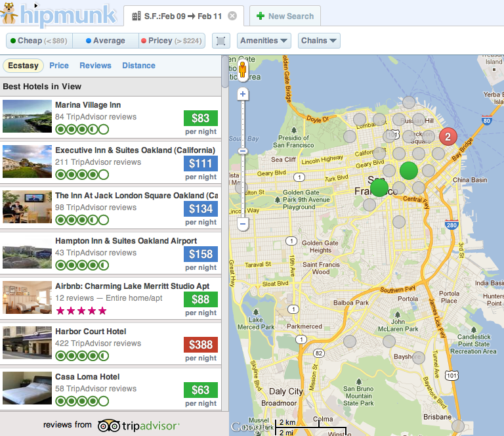Image resolution: width=504 pixels, height=436 pixels.
Task: Click the Interstate 80 highway shield
Action: 487,120
